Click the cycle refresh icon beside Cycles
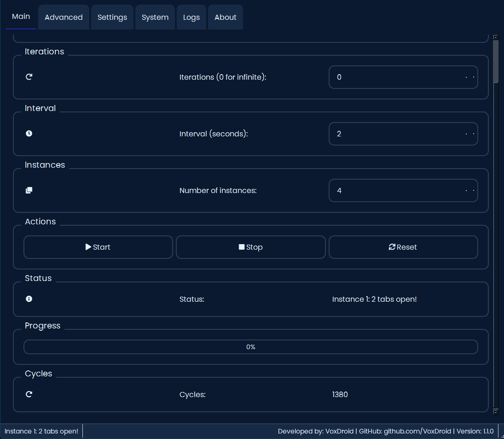Screen dimensions: 504x439 point(29,394)
